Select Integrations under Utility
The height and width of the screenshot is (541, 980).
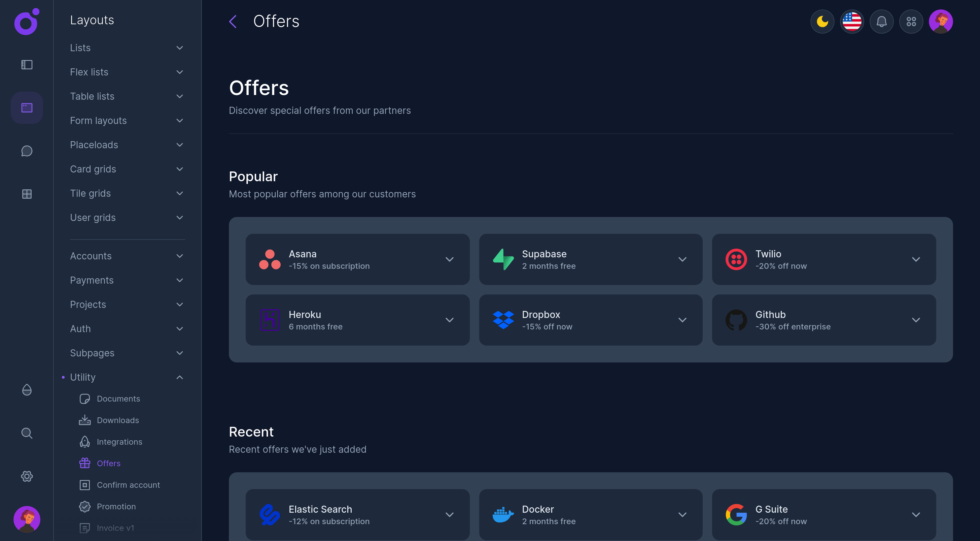119,442
